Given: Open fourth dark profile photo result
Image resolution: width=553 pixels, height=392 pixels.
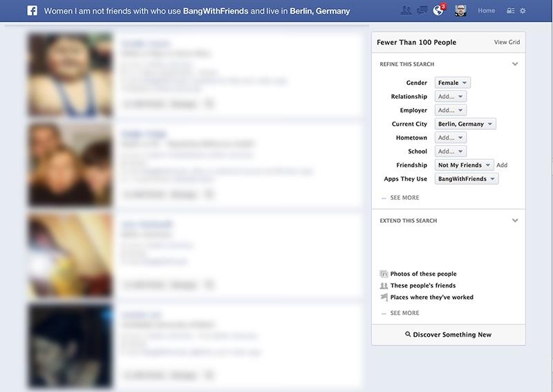Looking at the screenshot, I should click(70, 346).
